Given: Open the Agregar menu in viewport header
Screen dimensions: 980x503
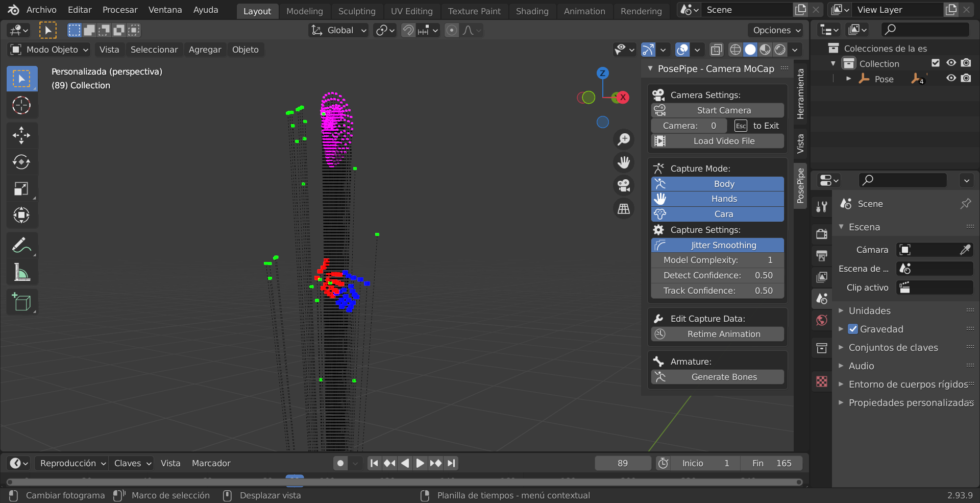Looking at the screenshot, I should 205,50.
